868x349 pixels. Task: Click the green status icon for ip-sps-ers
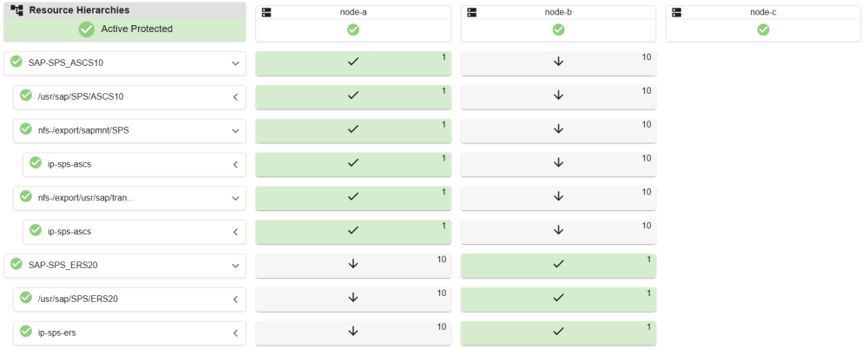(x=26, y=332)
